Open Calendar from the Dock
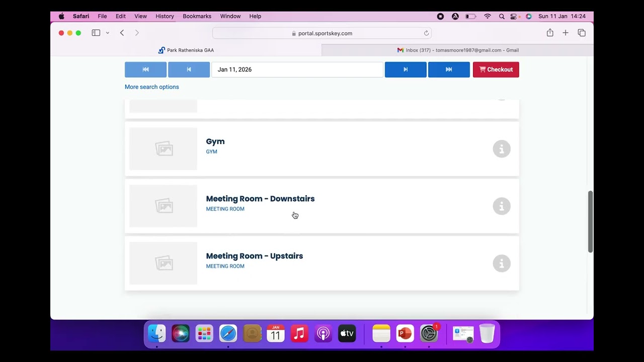The height and width of the screenshot is (362, 644). pos(276,333)
